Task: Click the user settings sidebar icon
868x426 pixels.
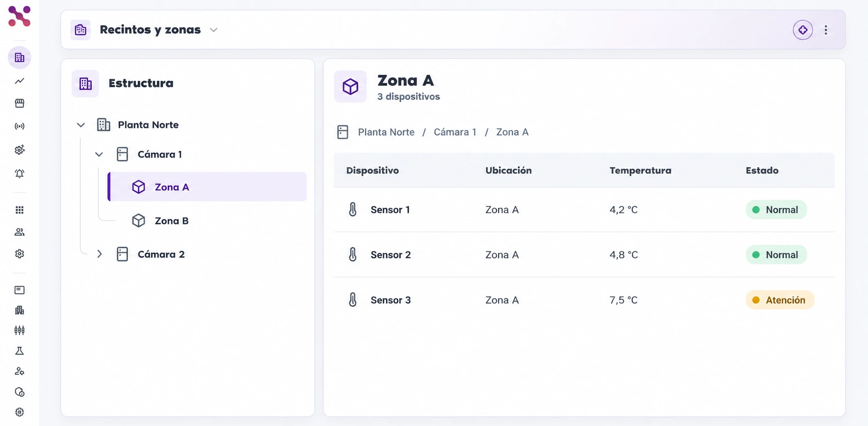Action: tap(19, 371)
